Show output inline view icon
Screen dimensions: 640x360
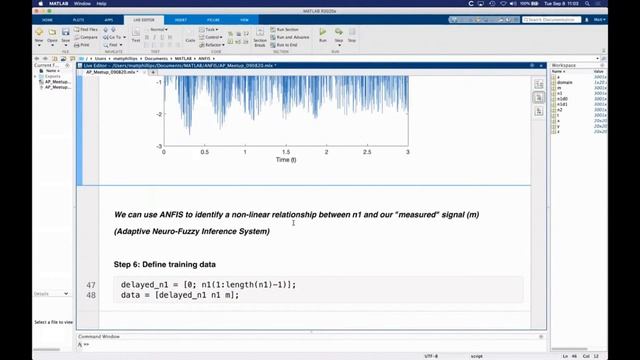539,98
